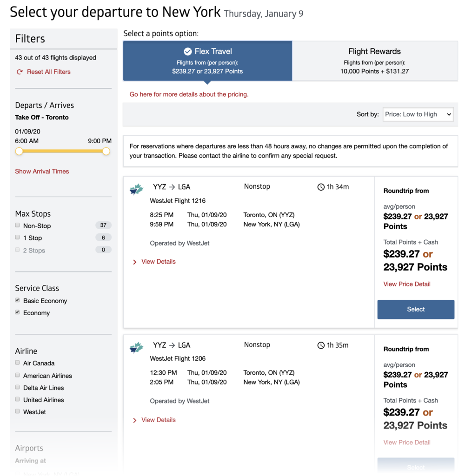Click chevron icon for Flight 1206 View Details

point(135,420)
